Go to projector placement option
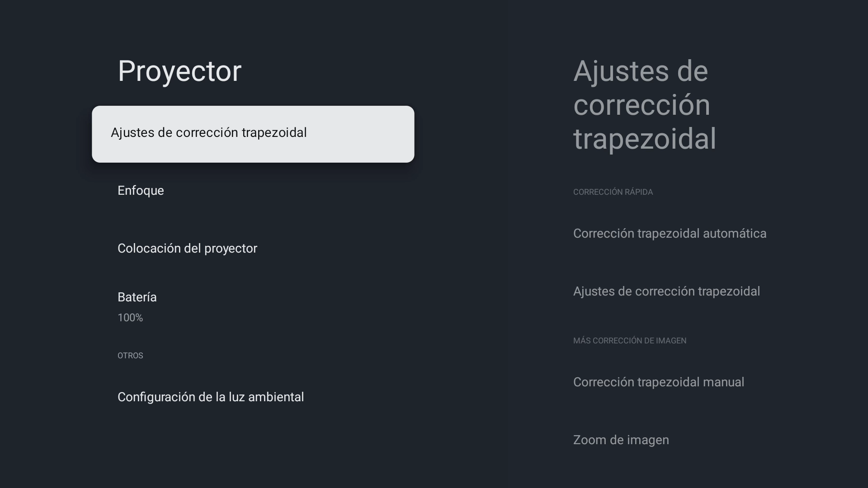This screenshot has width=868, height=488. coord(187,249)
